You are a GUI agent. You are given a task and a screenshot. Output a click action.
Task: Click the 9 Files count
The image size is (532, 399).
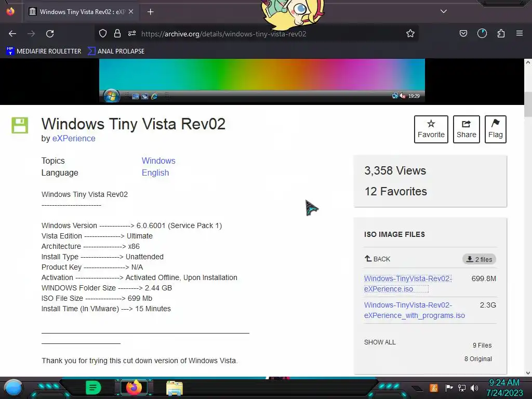point(482,345)
